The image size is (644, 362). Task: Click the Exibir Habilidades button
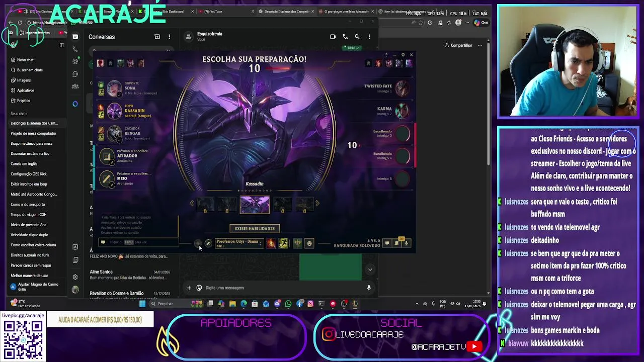coord(255,229)
